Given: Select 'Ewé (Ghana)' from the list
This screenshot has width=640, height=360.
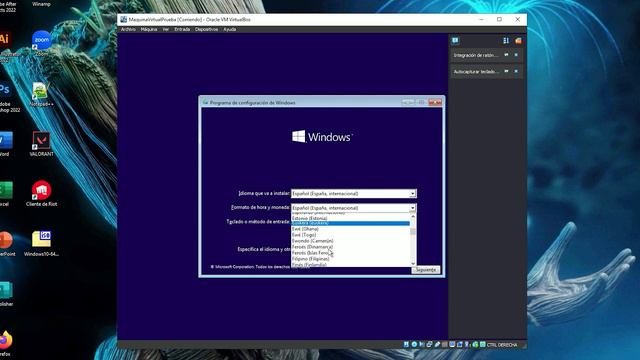Looking at the screenshot, I should (x=350, y=229).
